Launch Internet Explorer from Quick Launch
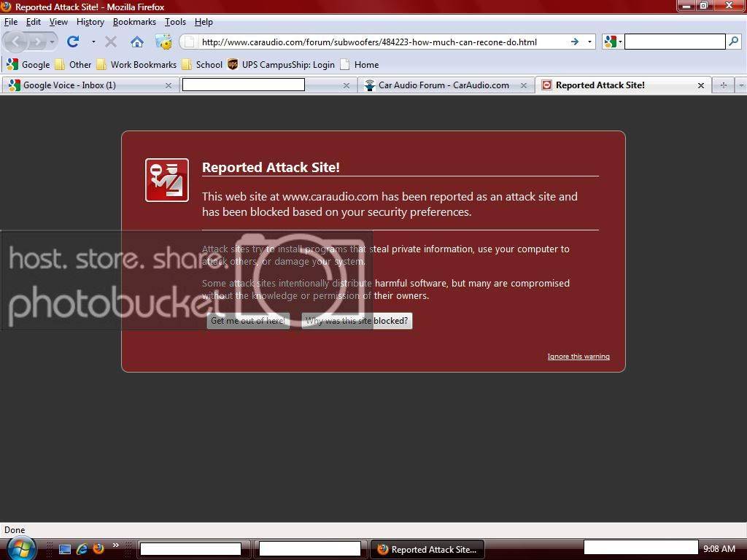Screen dimensions: 747x560 82,549
